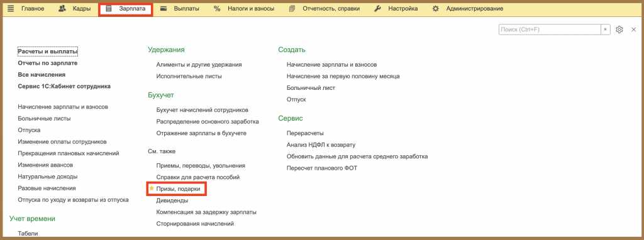Click the Сервис group heading
This screenshot has height=240, width=644.
(x=291, y=118)
